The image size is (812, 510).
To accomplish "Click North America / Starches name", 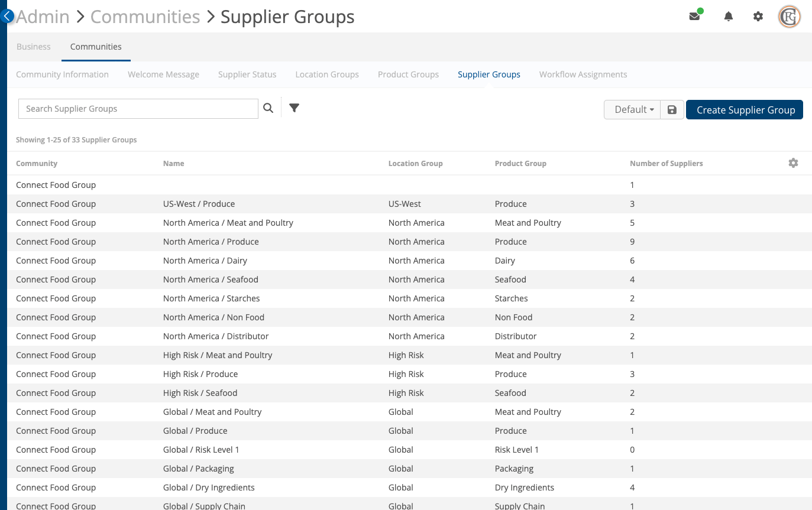I will (211, 298).
